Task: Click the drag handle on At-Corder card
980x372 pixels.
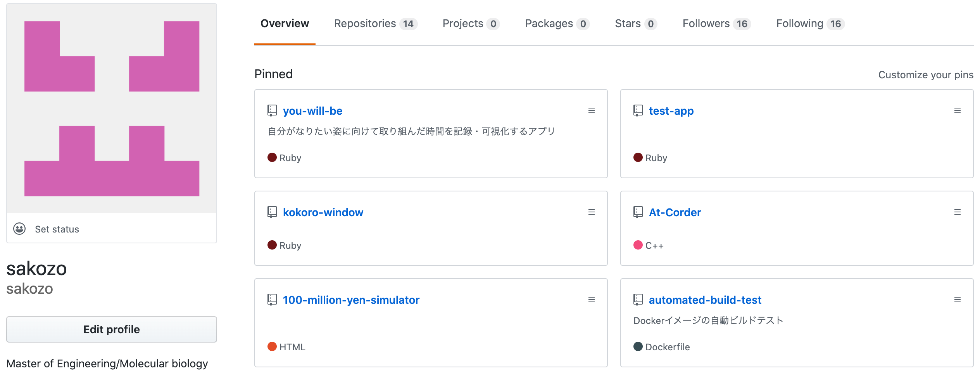Action: (x=957, y=212)
